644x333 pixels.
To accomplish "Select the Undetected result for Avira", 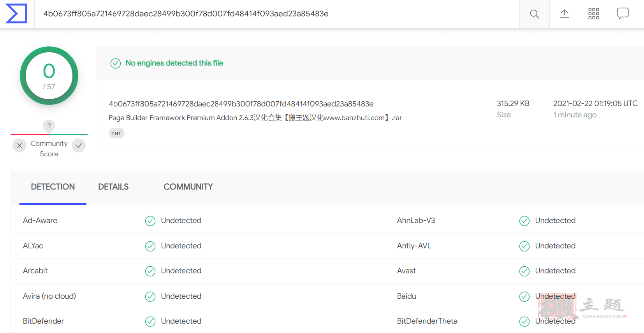I will point(181,296).
